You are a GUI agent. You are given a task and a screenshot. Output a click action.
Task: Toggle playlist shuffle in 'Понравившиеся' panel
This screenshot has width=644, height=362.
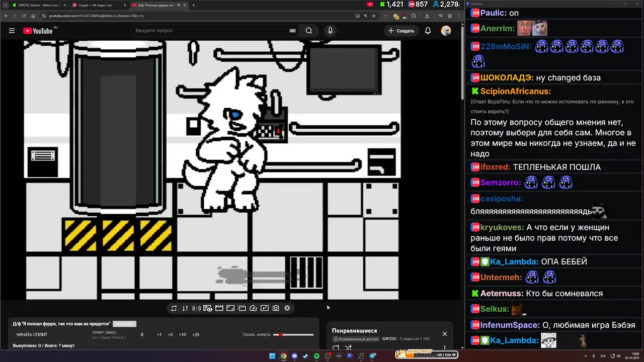coord(348,347)
